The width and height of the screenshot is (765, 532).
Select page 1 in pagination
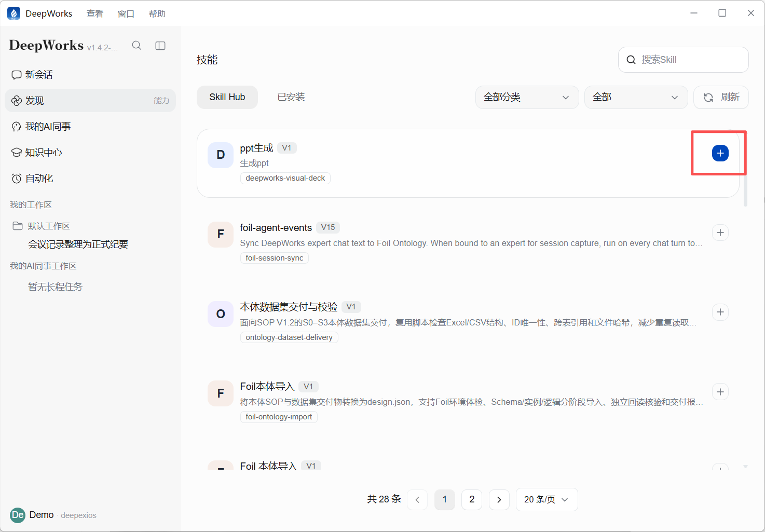click(x=445, y=499)
